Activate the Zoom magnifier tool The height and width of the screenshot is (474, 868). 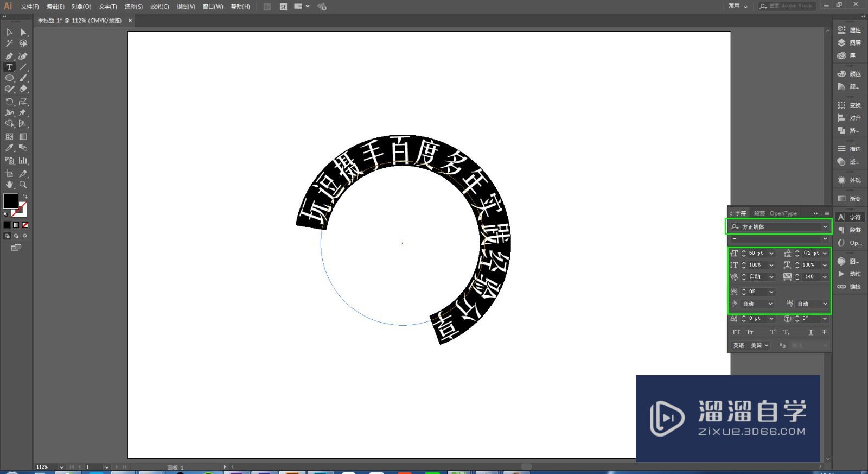[23, 185]
